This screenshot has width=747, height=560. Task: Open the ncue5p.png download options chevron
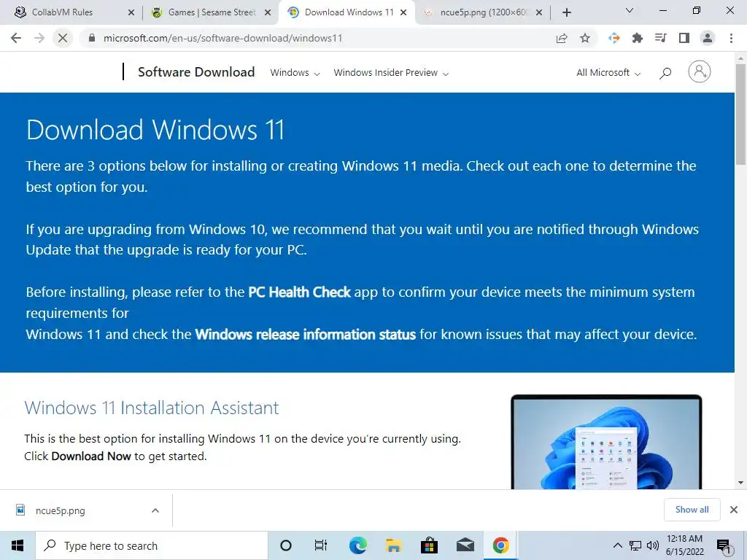[x=155, y=510]
